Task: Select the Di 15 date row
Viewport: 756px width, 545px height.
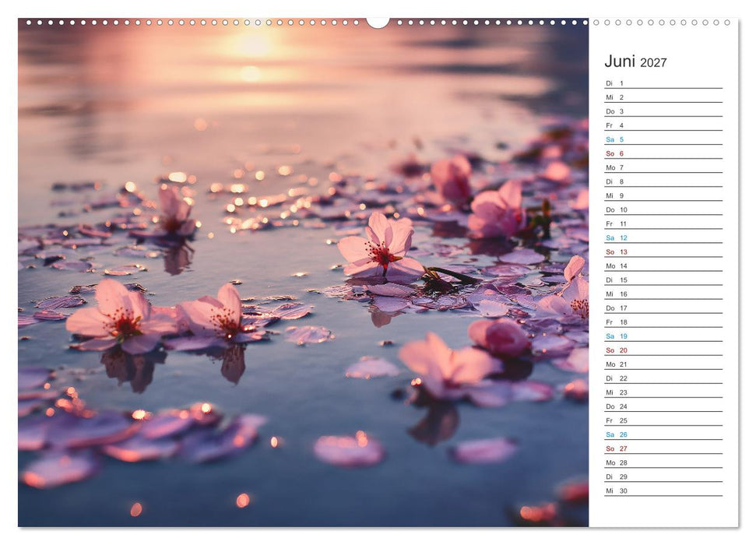Action: coord(663,280)
